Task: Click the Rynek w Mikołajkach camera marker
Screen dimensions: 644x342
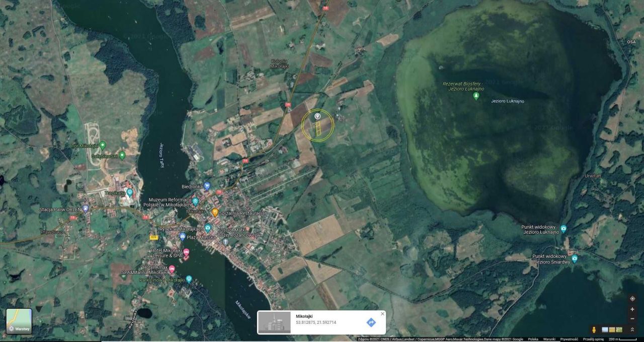Action: tap(207, 228)
